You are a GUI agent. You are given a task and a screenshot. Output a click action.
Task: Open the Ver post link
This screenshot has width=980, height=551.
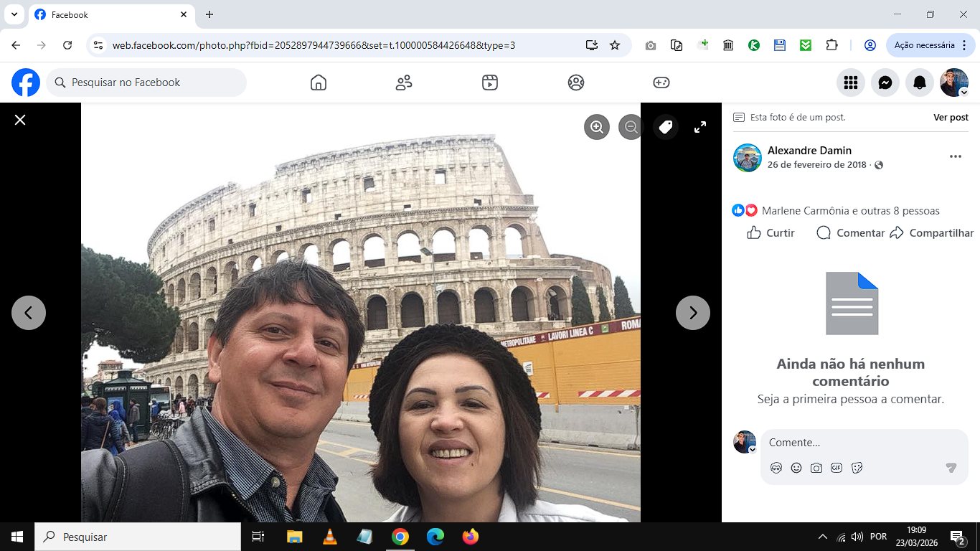951,117
